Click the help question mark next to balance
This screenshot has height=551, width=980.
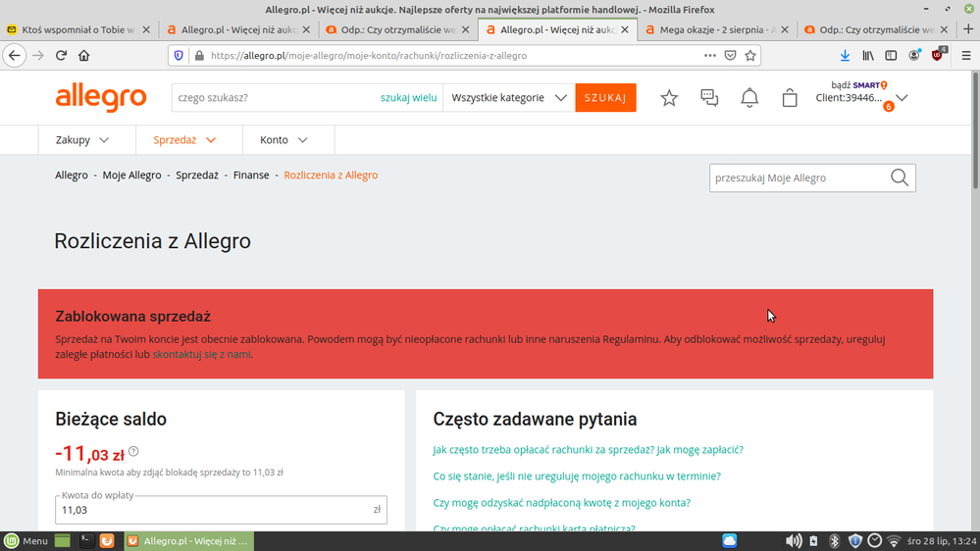[x=133, y=451]
